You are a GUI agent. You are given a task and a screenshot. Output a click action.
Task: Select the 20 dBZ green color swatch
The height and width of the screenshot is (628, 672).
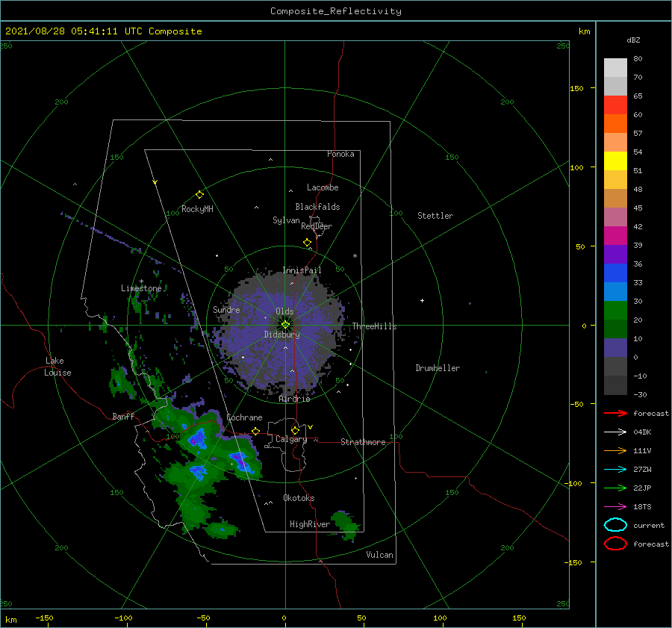[x=615, y=311]
